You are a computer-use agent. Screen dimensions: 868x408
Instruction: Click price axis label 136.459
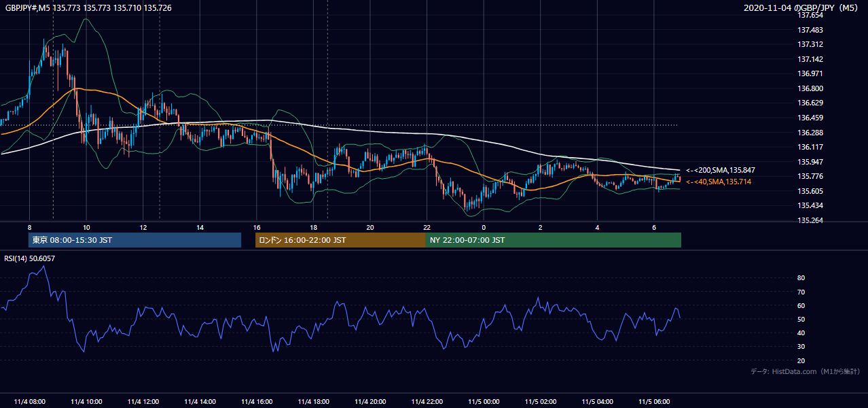[x=810, y=118]
